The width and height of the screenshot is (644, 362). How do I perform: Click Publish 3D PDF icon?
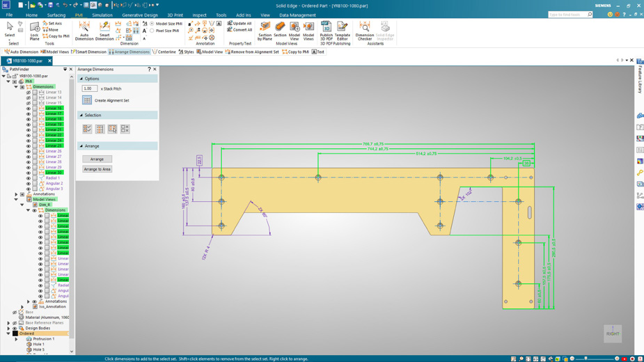(x=326, y=31)
